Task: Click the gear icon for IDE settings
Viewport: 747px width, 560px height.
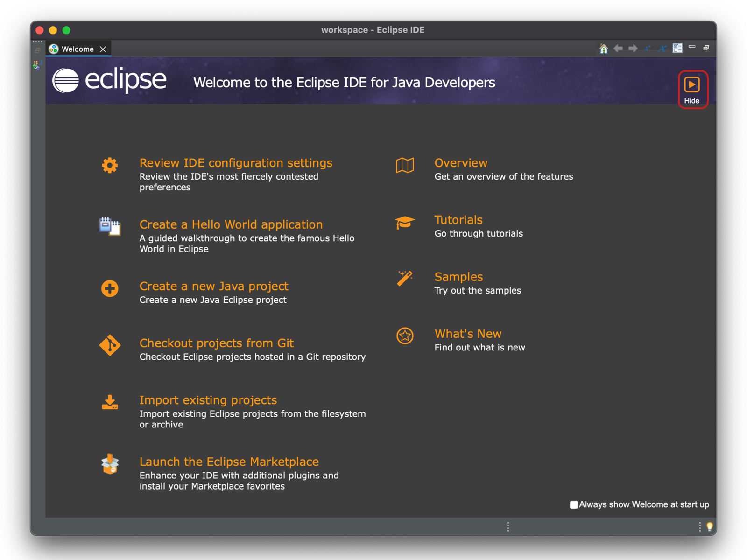Action: (110, 165)
